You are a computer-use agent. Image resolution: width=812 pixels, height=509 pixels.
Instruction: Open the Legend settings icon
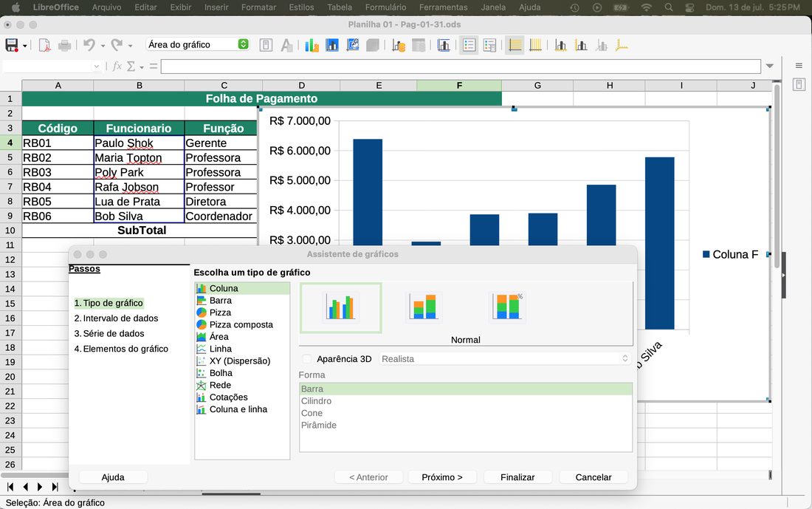point(489,45)
